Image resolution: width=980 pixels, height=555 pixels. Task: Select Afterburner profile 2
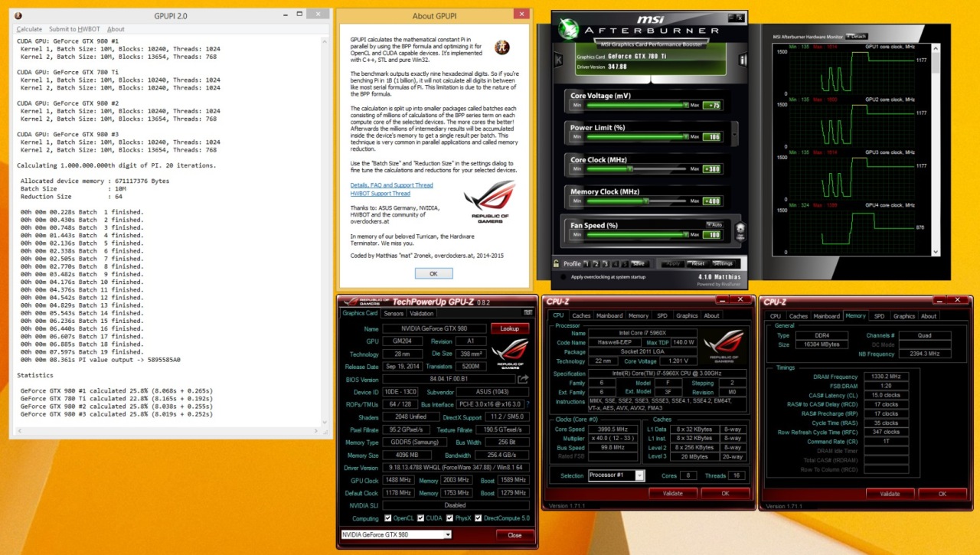[x=596, y=263]
